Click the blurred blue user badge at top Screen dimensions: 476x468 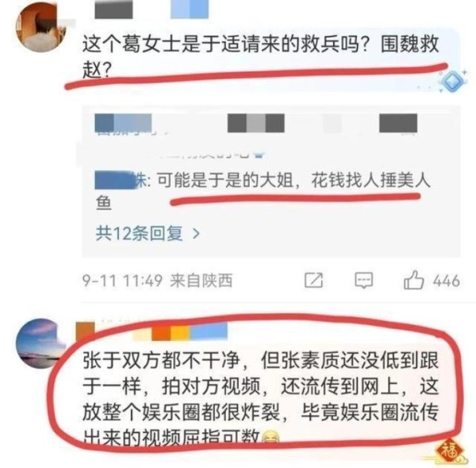tap(190, 9)
